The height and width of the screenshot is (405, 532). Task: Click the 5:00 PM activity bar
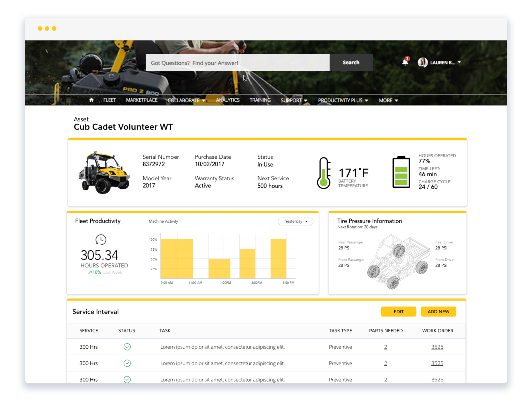tap(278, 258)
